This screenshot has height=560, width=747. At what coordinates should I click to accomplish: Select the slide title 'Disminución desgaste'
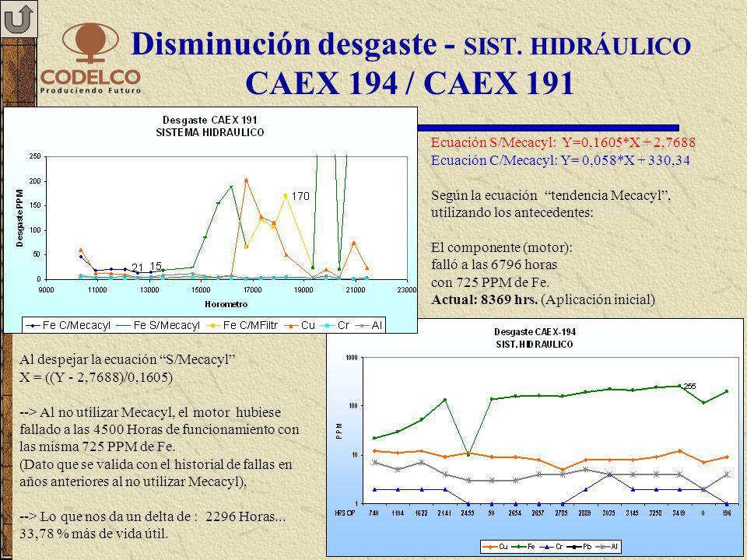(x=284, y=44)
